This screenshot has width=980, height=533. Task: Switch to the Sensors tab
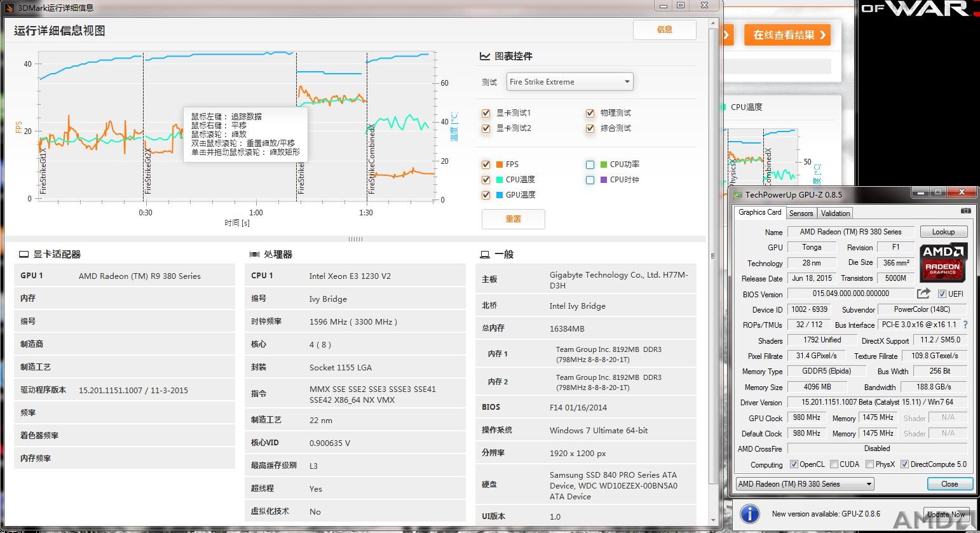coord(801,213)
